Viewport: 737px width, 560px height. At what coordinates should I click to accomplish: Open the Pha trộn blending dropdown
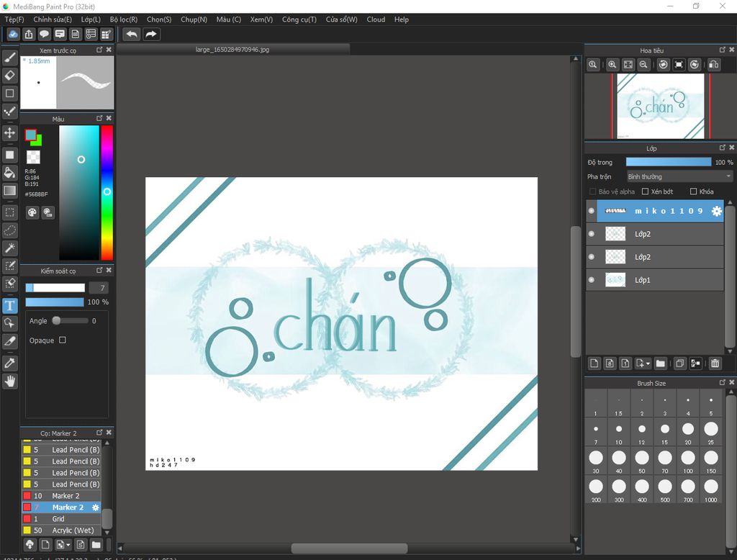(x=679, y=176)
